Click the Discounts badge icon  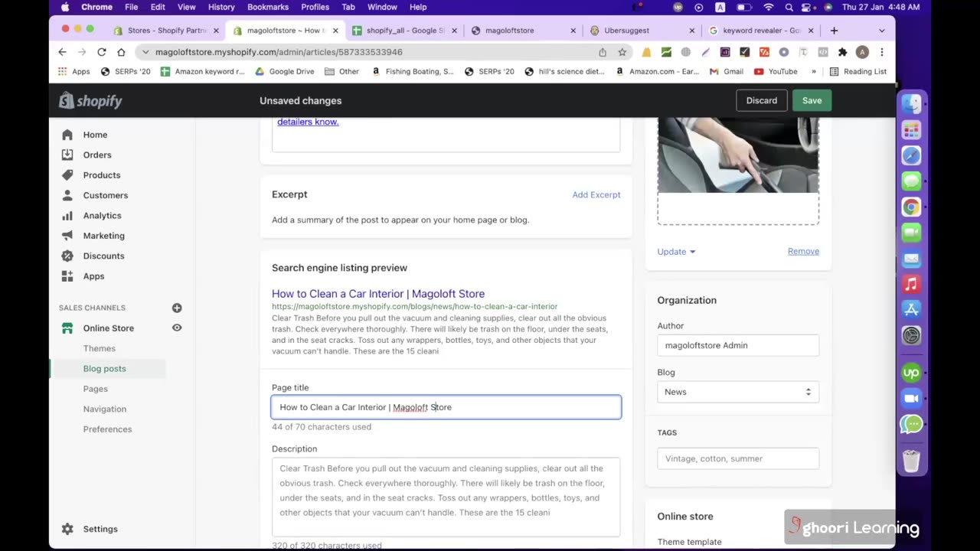coord(67,256)
